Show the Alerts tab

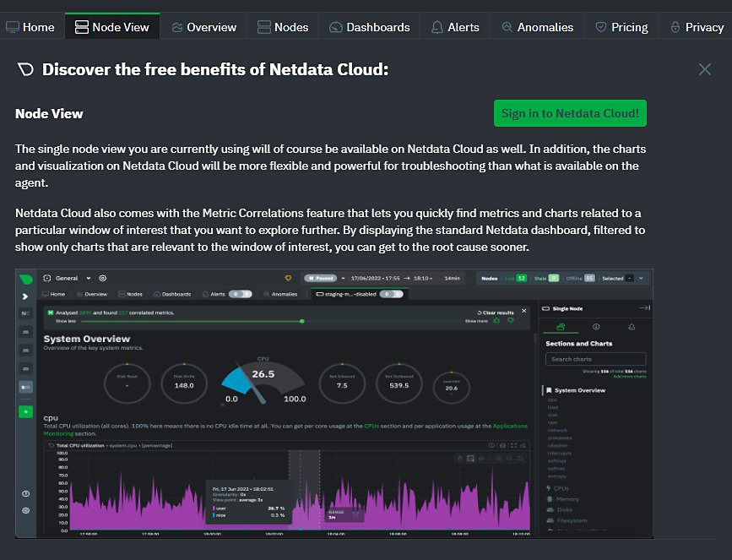(455, 27)
